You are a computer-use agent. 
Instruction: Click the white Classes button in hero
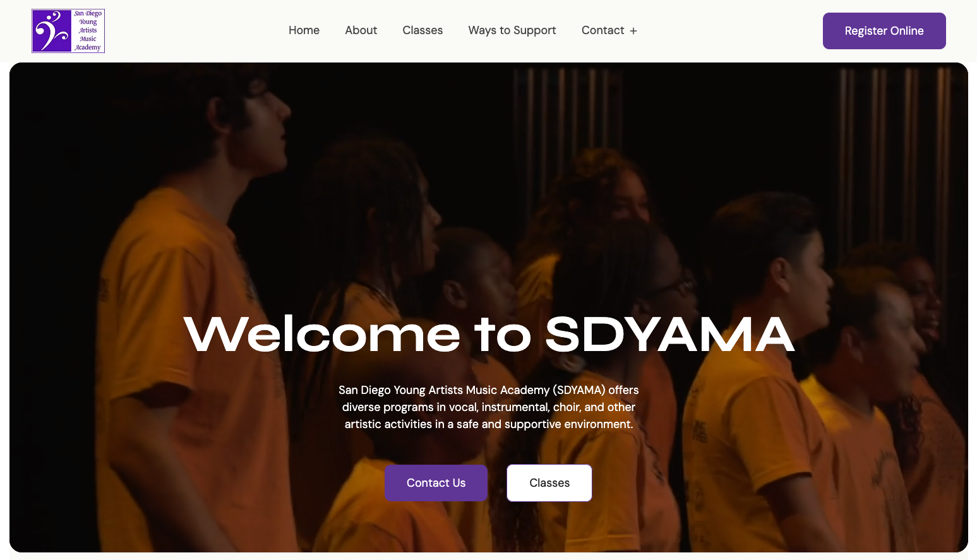(549, 483)
